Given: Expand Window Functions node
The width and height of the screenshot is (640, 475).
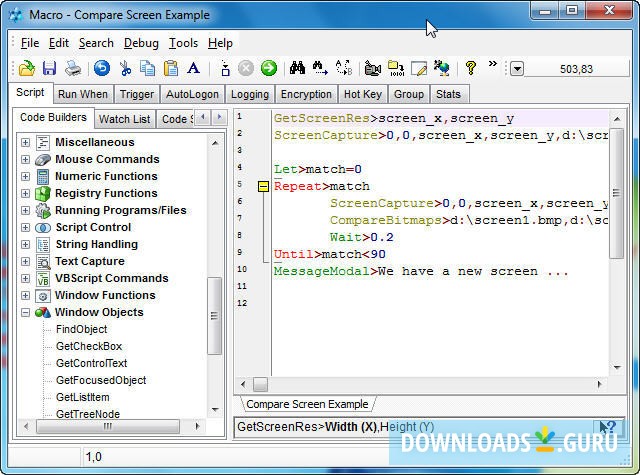Looking at the screenshot, I should click(25, 295).
